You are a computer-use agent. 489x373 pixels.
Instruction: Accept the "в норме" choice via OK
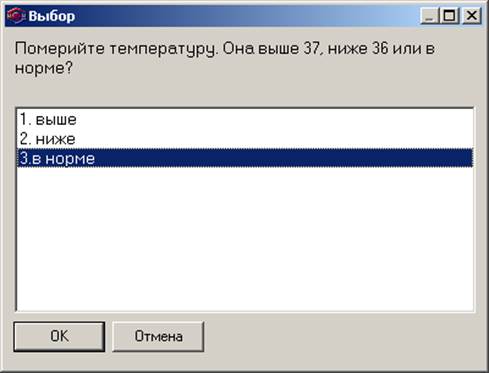[59, 336]
